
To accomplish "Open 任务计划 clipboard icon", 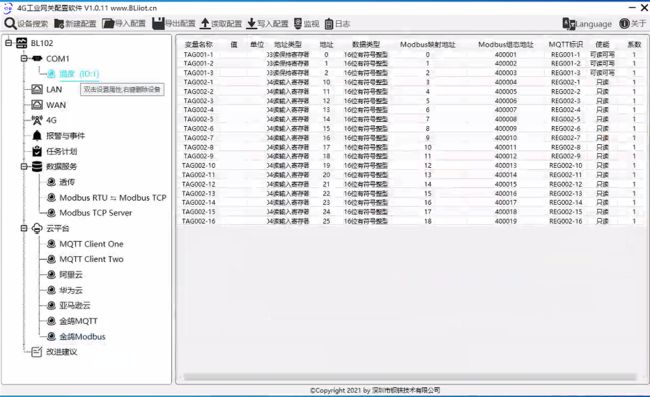I will (x=37, y=151).
